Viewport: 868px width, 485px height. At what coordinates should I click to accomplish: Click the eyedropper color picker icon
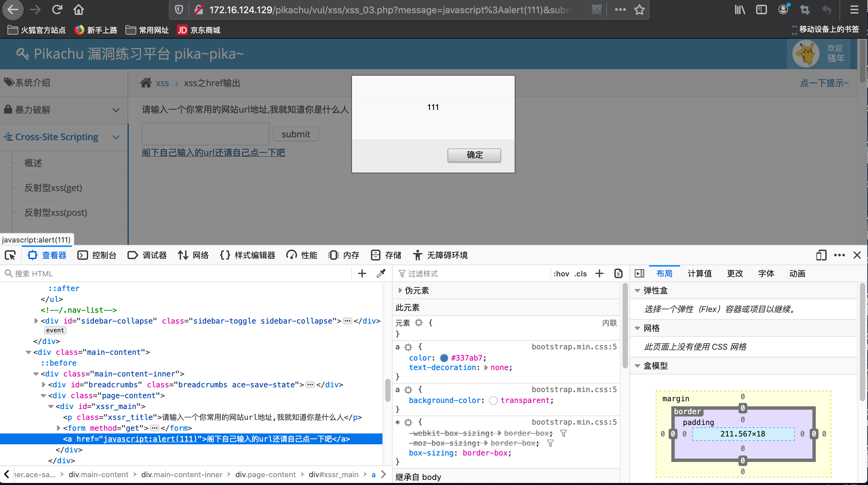(381, 273)
